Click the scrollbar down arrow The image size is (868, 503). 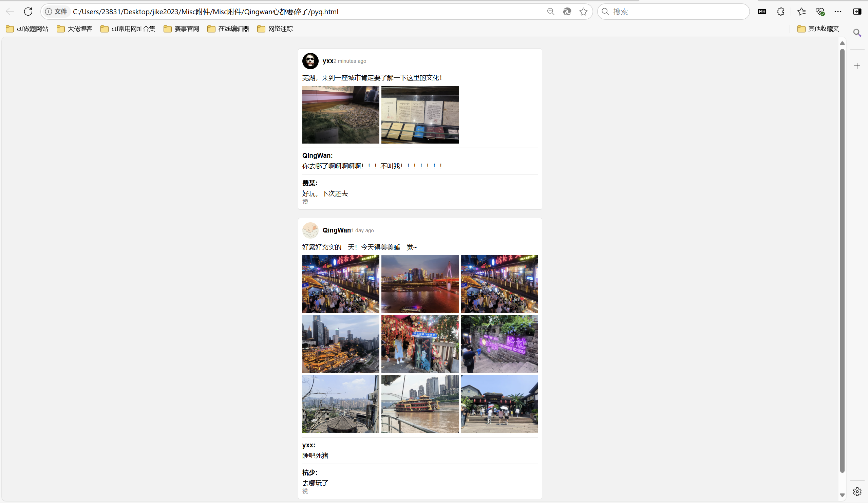[842, 495]
